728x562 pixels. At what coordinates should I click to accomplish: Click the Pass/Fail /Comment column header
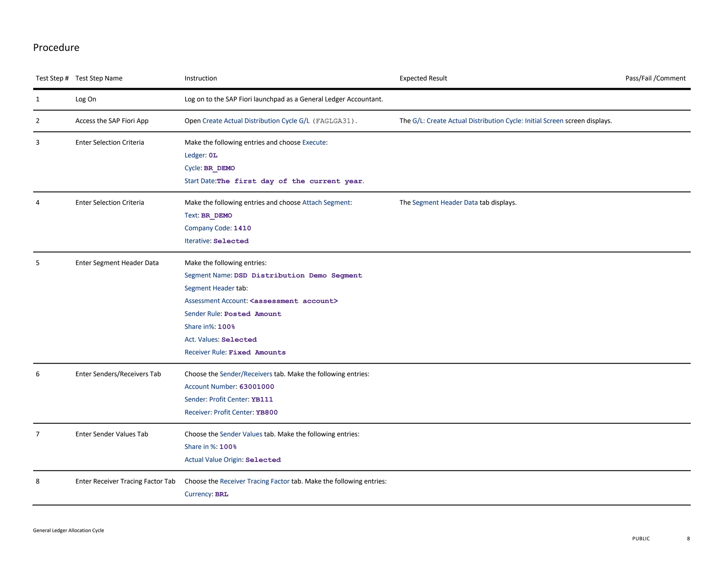[x=655, y=78]
